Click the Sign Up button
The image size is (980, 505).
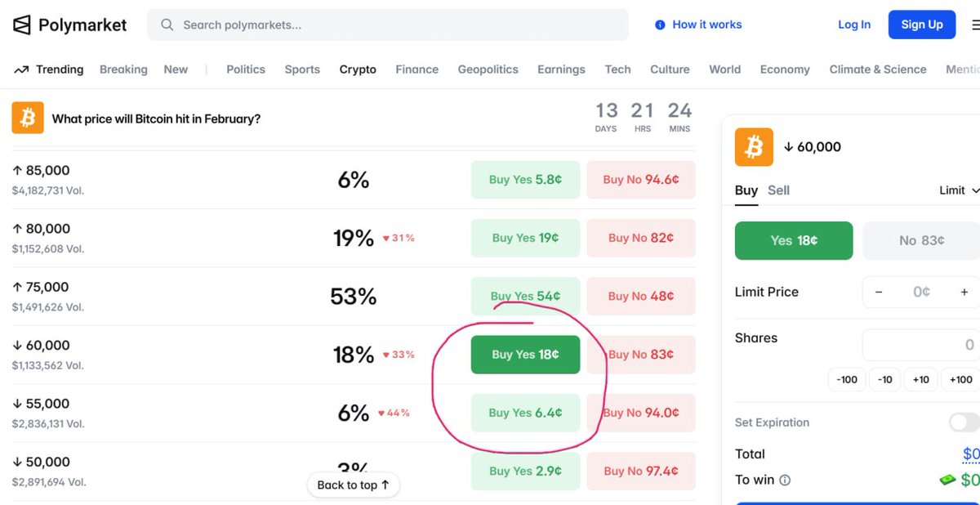click(922, 25)
